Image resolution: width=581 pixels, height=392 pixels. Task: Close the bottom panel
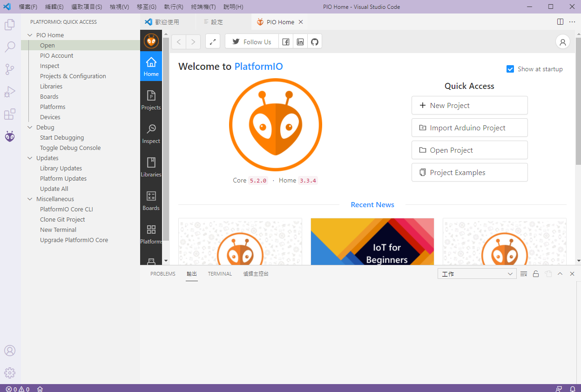(572, 274)
